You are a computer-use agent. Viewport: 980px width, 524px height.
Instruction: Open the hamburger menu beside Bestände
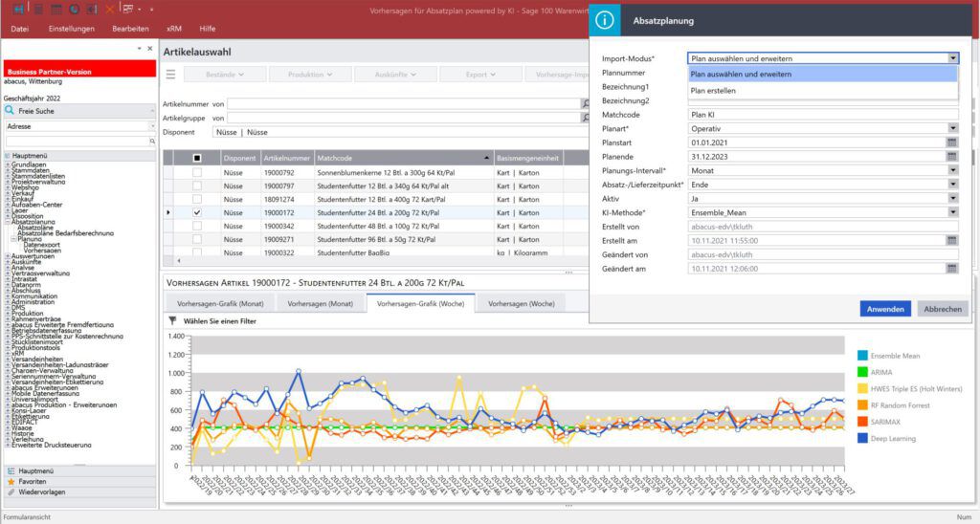pos(170,74)
